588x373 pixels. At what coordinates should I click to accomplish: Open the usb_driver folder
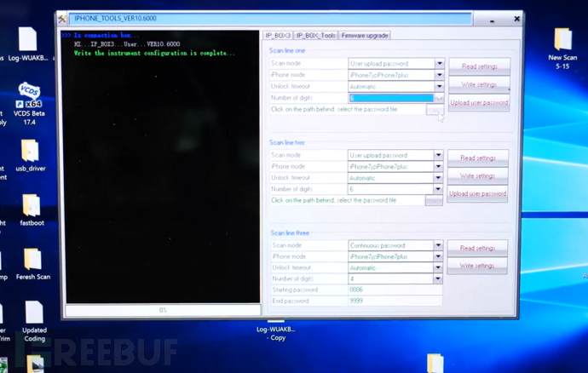[x=31, y=156]
